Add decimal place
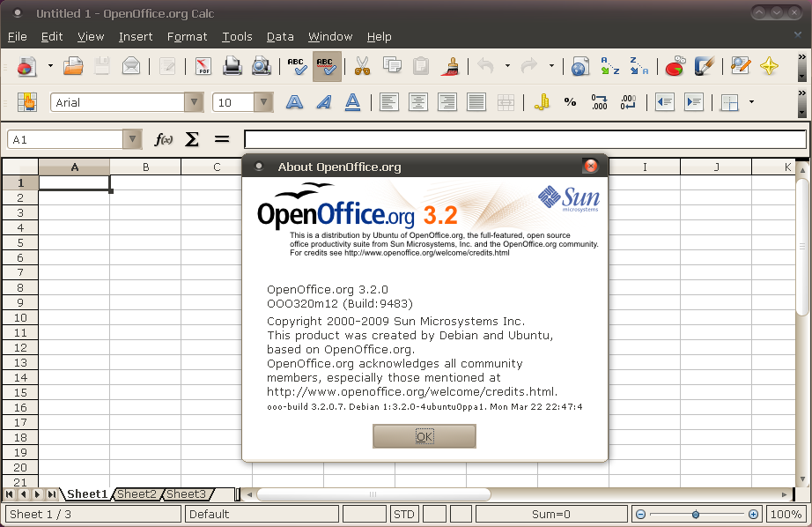This screenshot has height=527, width=812. tap(599, 102)
